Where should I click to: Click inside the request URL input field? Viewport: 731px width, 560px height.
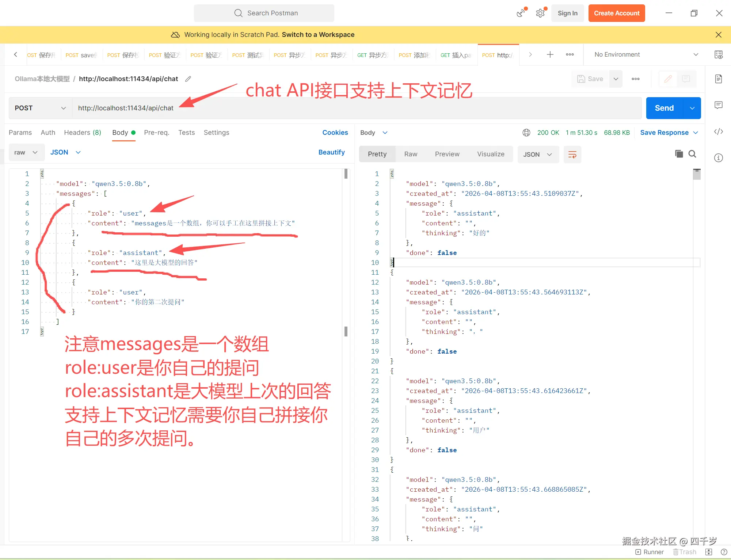point(256,108)
